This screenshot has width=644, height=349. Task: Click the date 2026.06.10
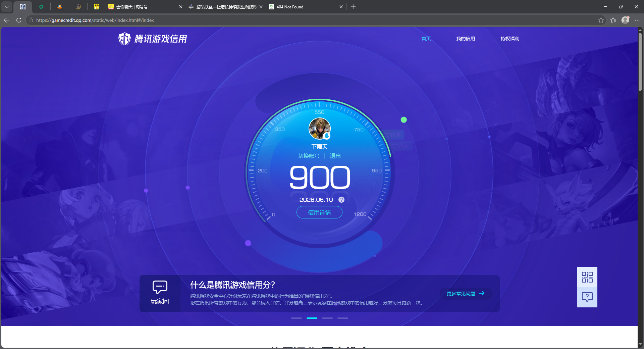316,200
